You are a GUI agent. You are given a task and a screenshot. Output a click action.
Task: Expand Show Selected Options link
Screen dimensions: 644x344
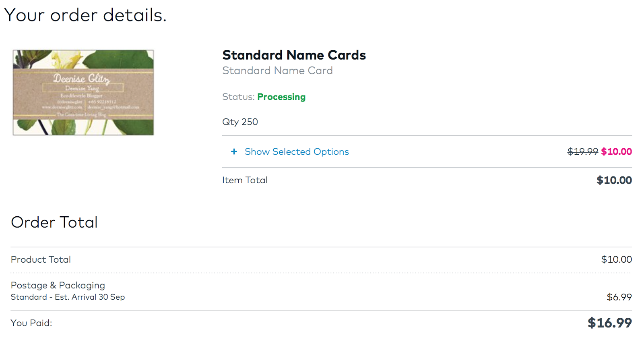[297, 151]
